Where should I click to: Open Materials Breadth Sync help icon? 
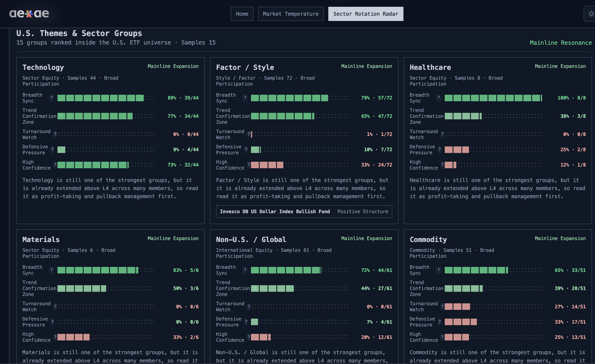tap(51, 270)
